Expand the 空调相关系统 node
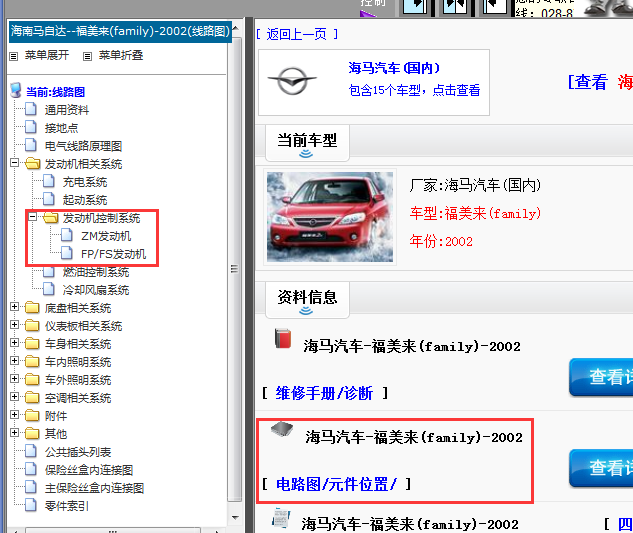This screenshot has width=633, height=533. (x=15, y=397)
